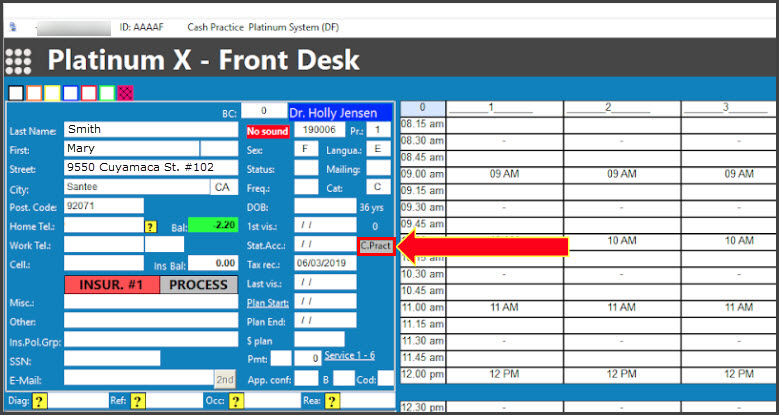Click the PROCESS button
The width and height of the screenshot is (779, 415).
coord(199,285)
